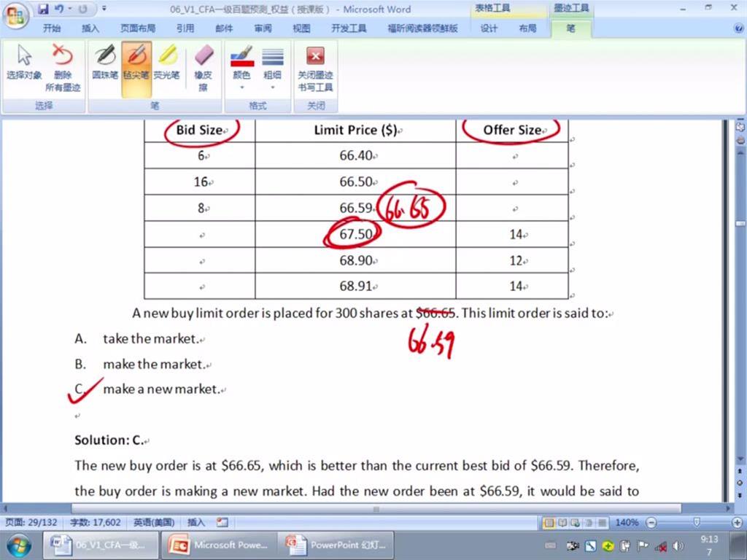Click the macro recording icon in status bar
The height and width of the screenshot is (560, 747).
tap(222, 522)
